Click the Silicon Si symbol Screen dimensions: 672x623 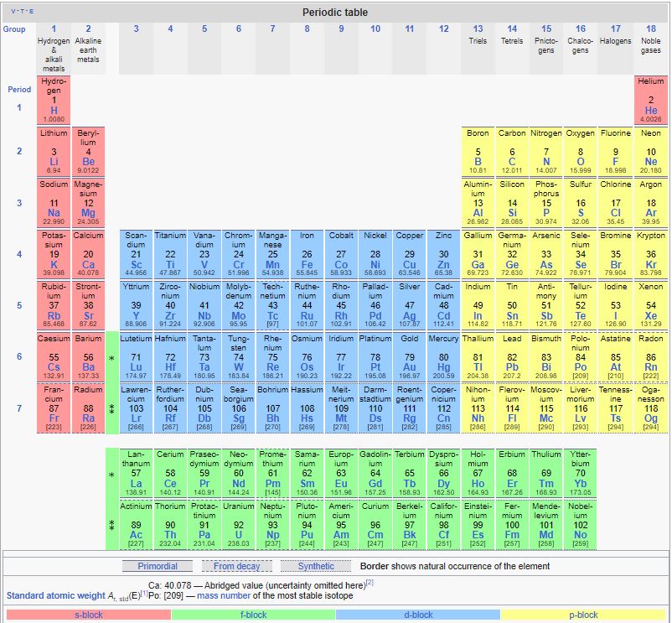(x=512, y=213)
